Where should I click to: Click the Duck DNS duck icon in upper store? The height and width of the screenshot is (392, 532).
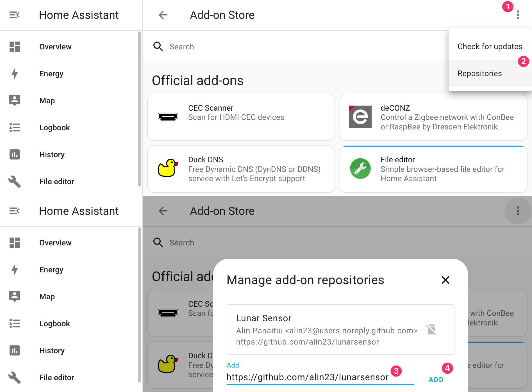pyautogui.click(x=168, y=168)
